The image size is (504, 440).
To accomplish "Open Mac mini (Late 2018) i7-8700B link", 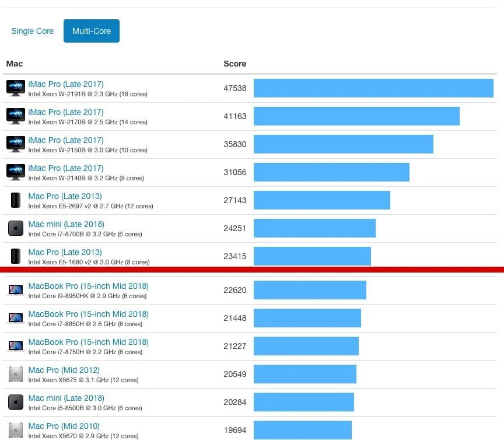I will [x=66, y=224].
